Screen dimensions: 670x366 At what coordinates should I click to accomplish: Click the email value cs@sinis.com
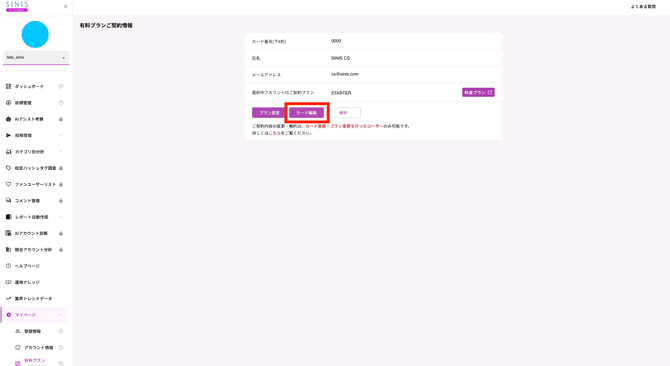pos(344,74)
